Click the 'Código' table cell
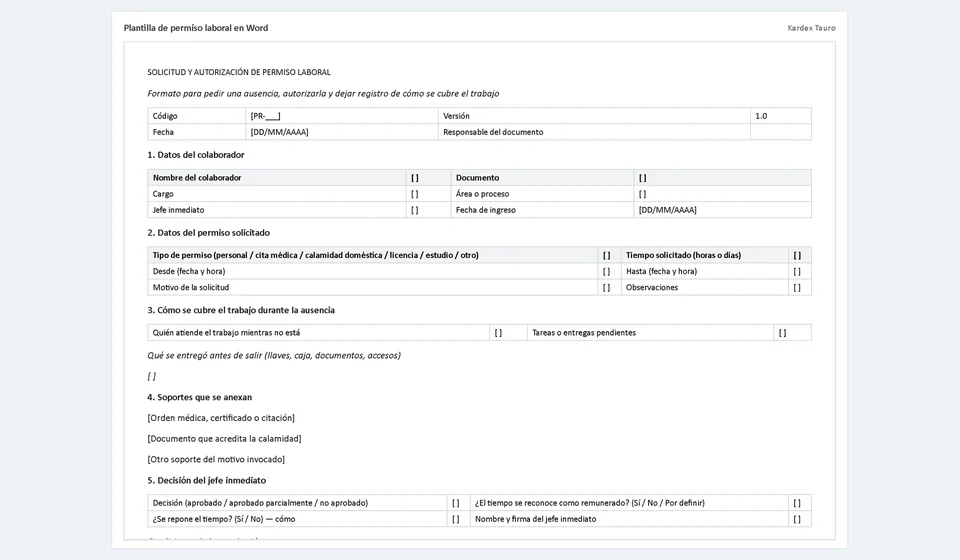Image resolution: width=960 pixels, height=560 pixels. click(x=197, y=116)
